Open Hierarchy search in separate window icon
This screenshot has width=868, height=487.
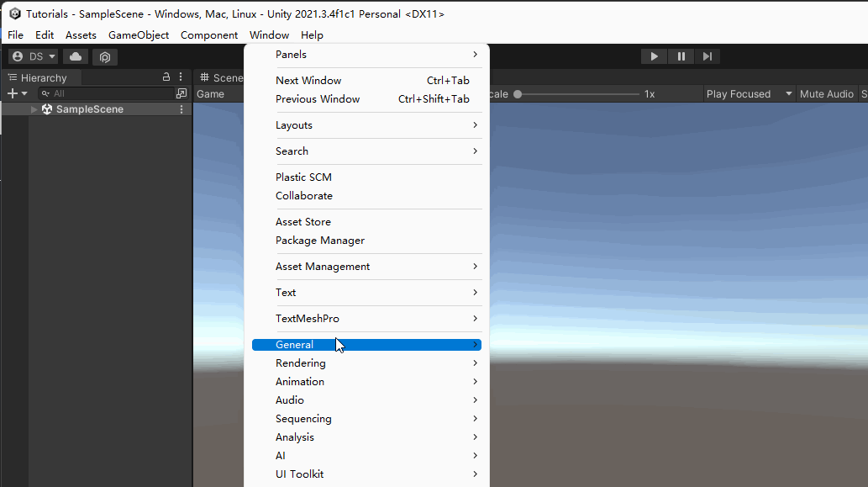point(181,93)
